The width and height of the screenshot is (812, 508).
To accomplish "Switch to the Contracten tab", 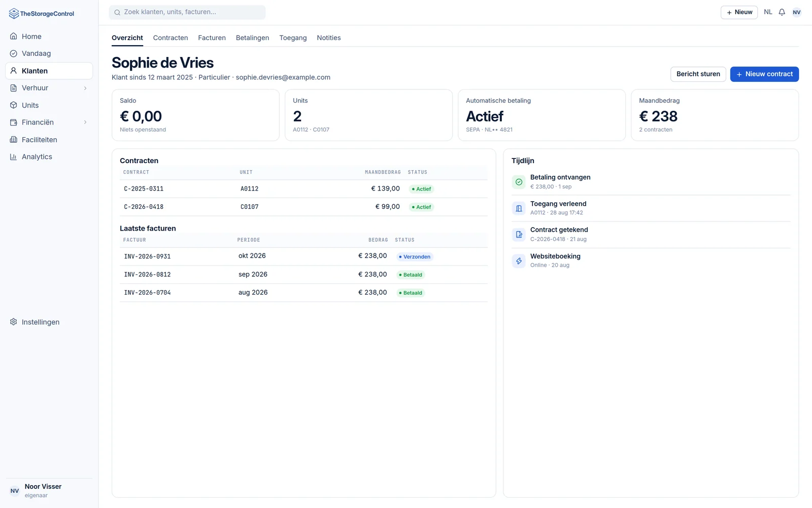I will coord(171,38).
